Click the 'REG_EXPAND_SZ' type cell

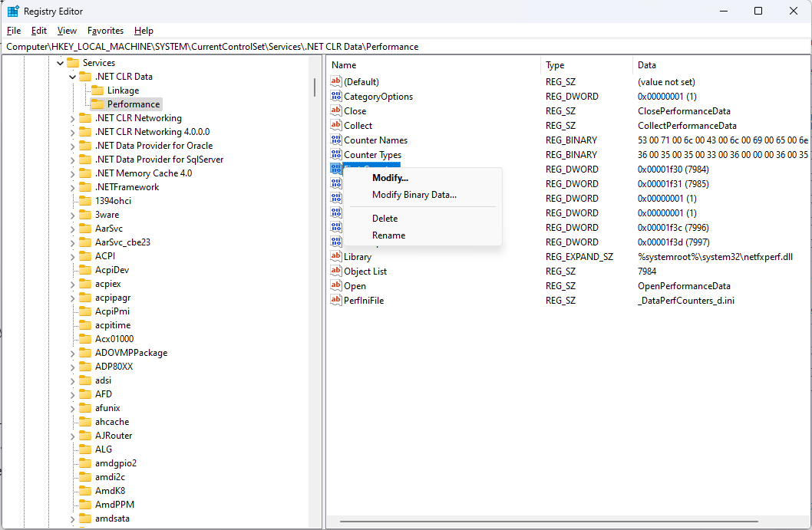point(579,257)
